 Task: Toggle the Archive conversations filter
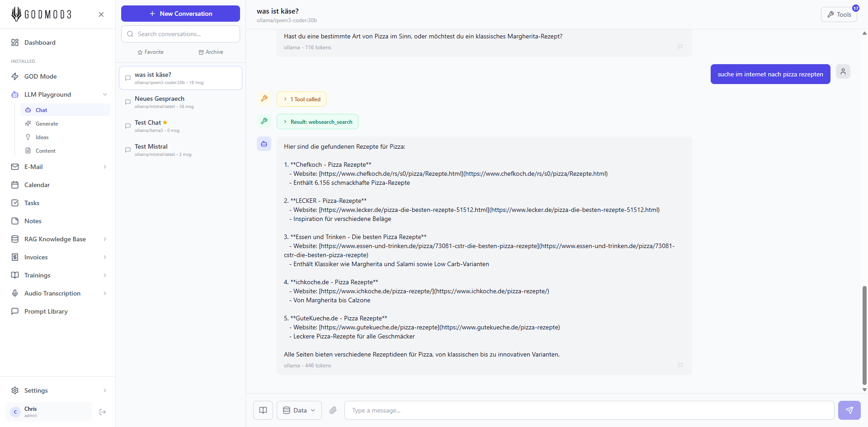(211, 52)
